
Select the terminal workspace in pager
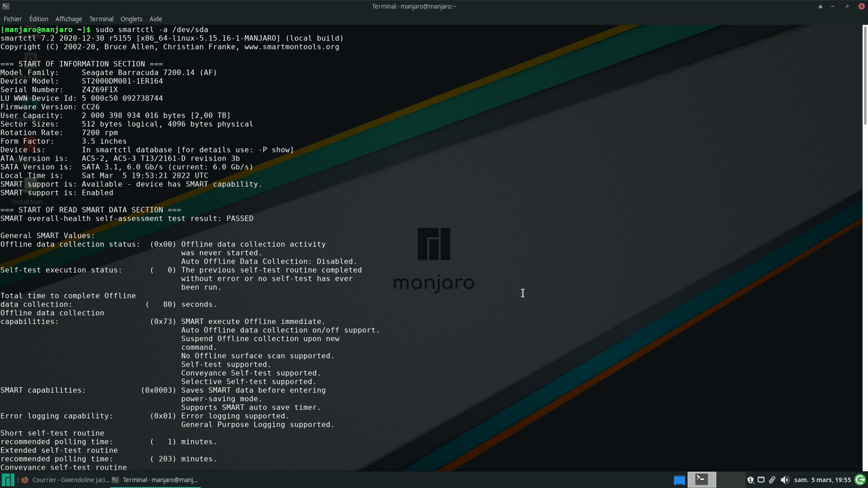pyautogui.click(x=702, y=480)
